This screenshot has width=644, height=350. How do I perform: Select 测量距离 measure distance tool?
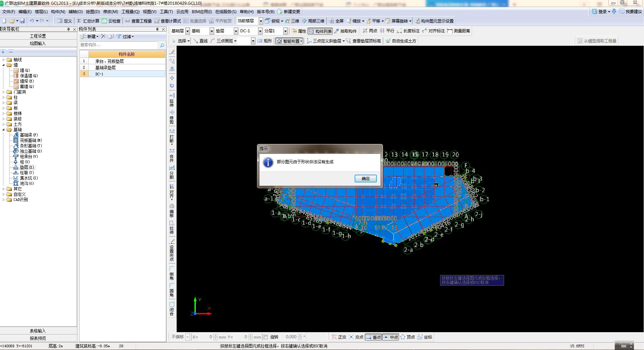[x=459, y=31]
